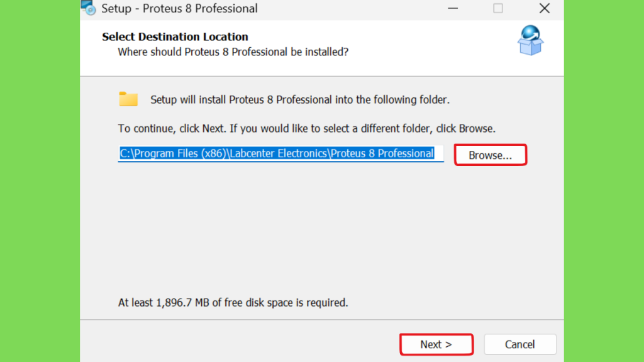Click the 'Setup - Proteus 8 Professional' title text

179,8
